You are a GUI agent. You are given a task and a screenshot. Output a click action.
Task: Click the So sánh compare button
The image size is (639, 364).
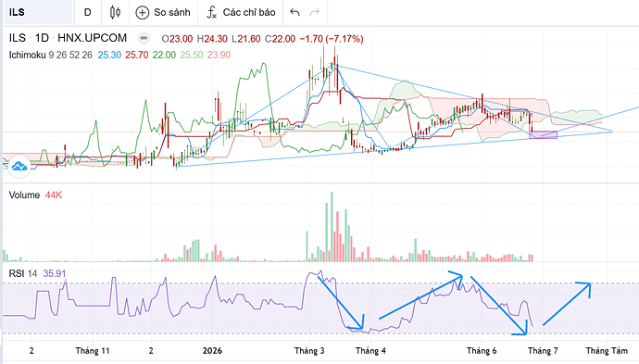click(x=163, y=12)
